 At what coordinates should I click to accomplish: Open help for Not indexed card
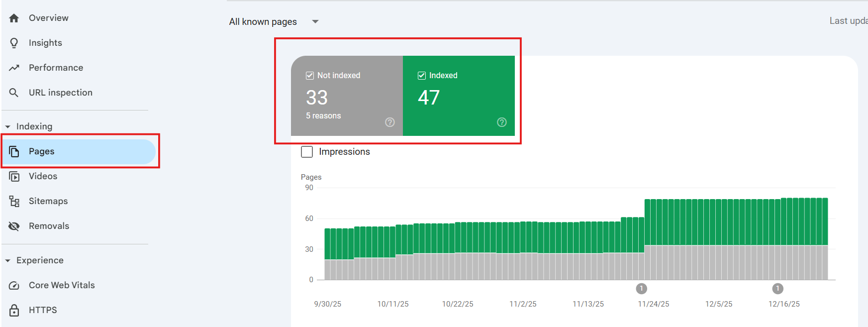click(390, 122)
